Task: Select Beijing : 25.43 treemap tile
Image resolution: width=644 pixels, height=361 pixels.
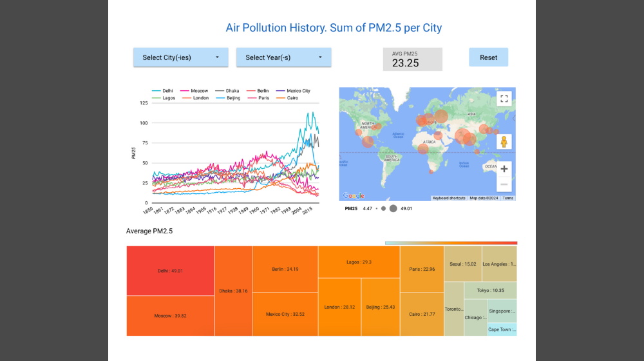Action: 381,307
